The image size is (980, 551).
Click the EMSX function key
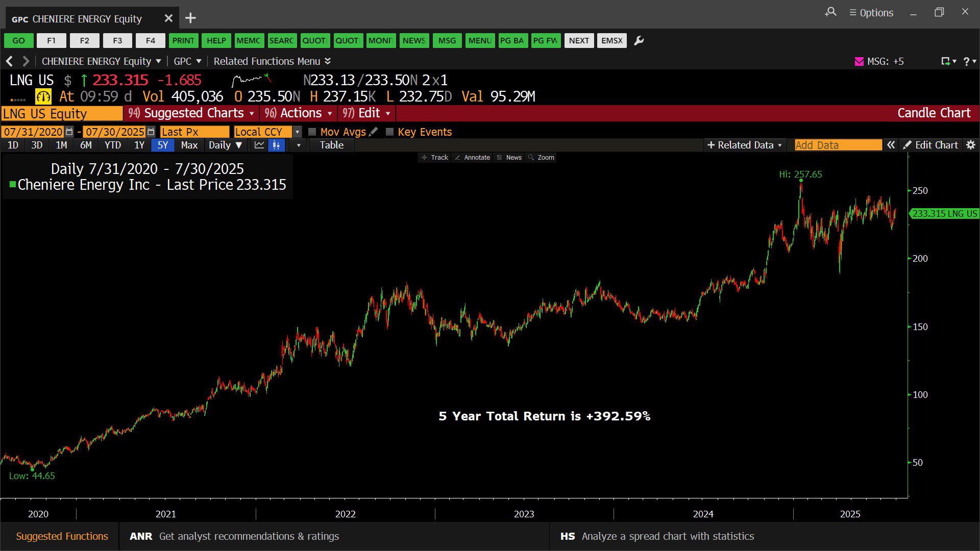(x=612, y=40)
